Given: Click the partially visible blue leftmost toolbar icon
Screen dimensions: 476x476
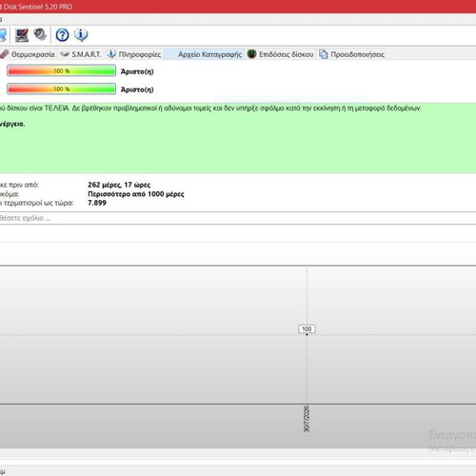Looking at the screenshot, I should (x=3, y=35).
